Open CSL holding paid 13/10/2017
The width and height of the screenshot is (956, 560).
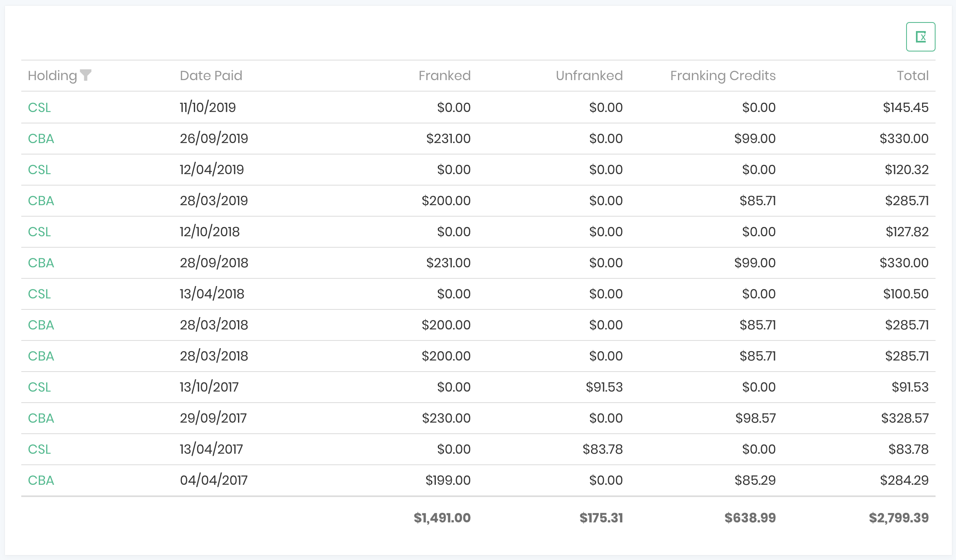click(x=39, y=387)
